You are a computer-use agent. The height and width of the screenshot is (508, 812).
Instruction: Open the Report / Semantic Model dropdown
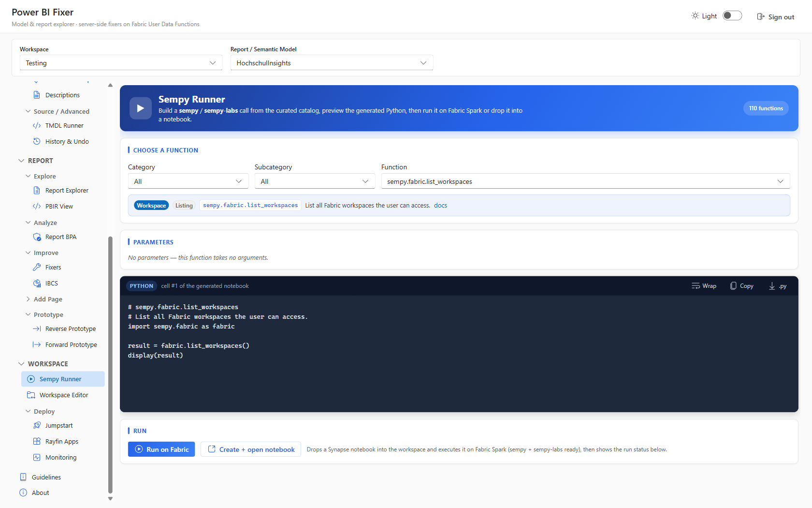click(x=332, y=63)
